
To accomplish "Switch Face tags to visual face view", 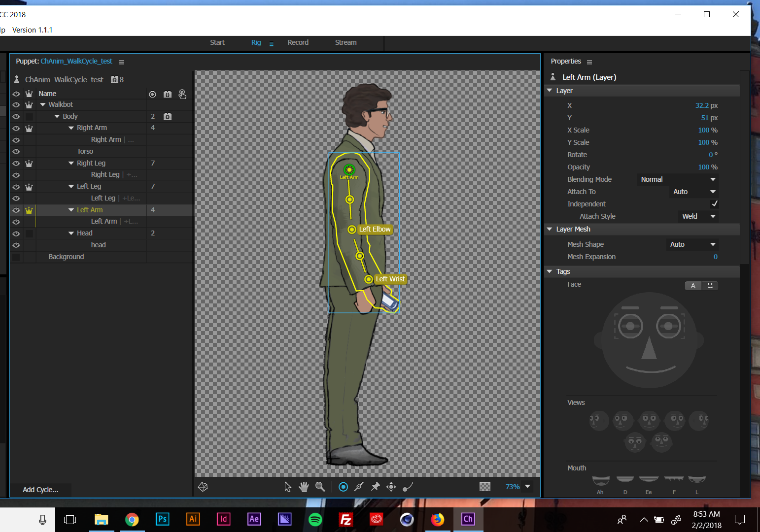I will pyautogui.click(x=710, y=286).
